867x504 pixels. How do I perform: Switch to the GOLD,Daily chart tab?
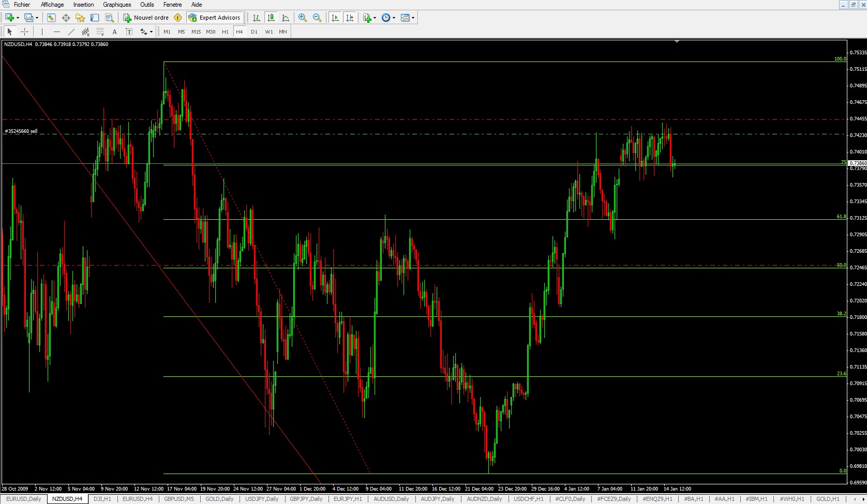[219, 499]
